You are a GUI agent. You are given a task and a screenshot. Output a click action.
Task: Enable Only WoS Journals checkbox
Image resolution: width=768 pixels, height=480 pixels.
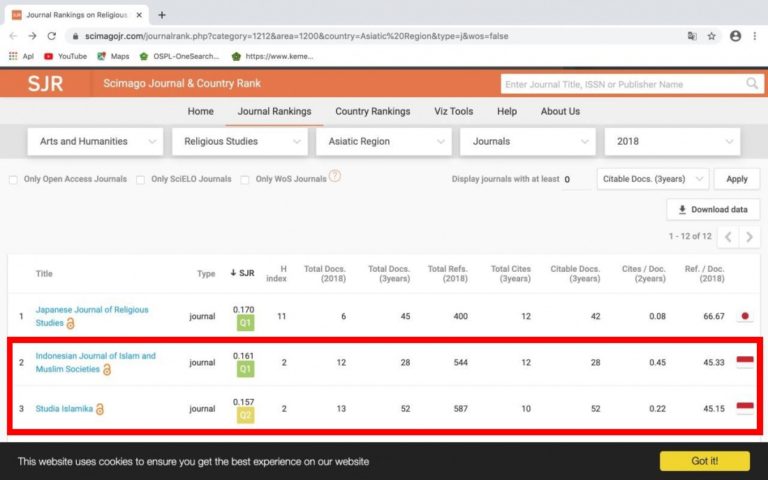tap(245, 180)
